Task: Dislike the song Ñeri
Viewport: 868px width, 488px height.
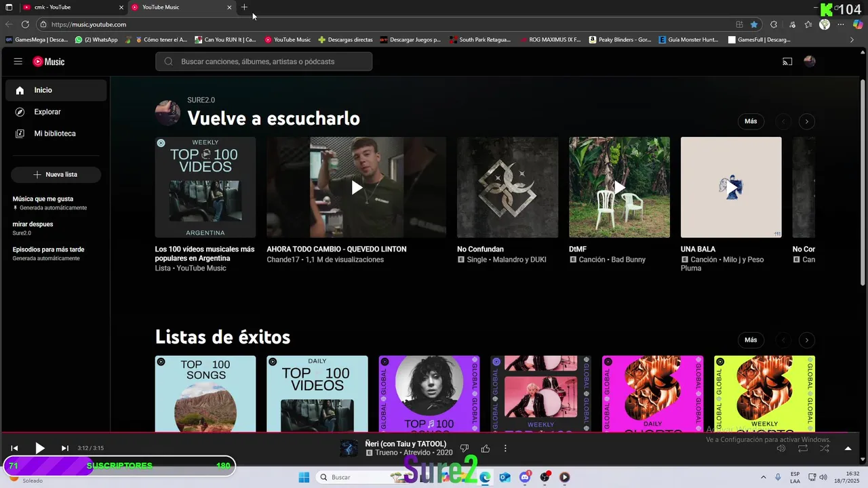Action: click(x=465, y=448)
